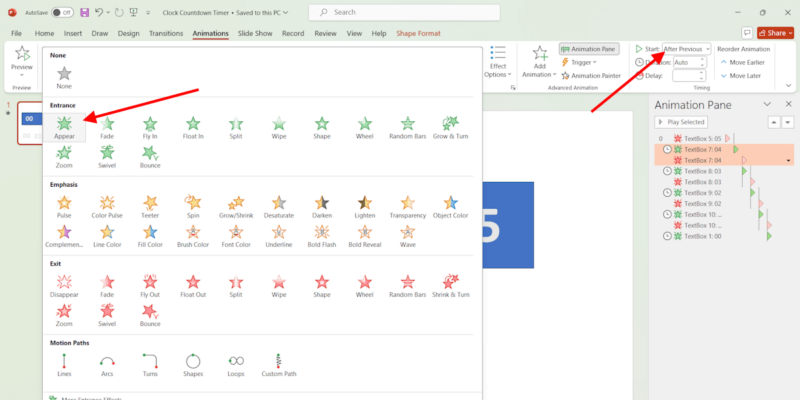Open the comments icon button

(747, 33)
